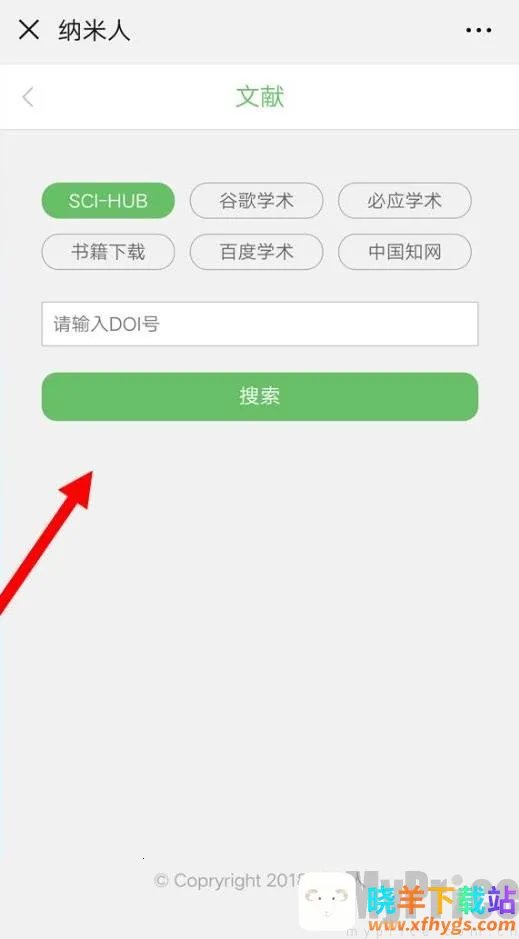This screenshot has height=939, width=519.
Task: Click the 晓羊下载站 watermark text
Action: point(441,900)
